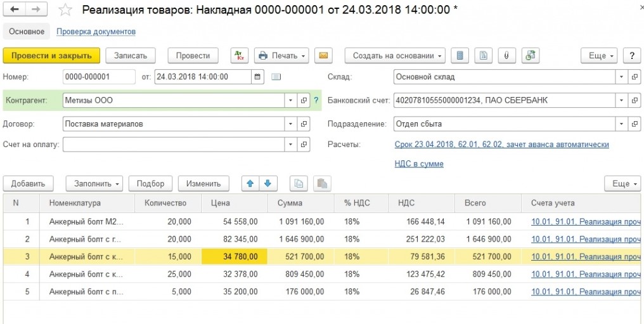Open the calendar picker for document date
Screen dimensions: 644x324
(x=257, y=77)
